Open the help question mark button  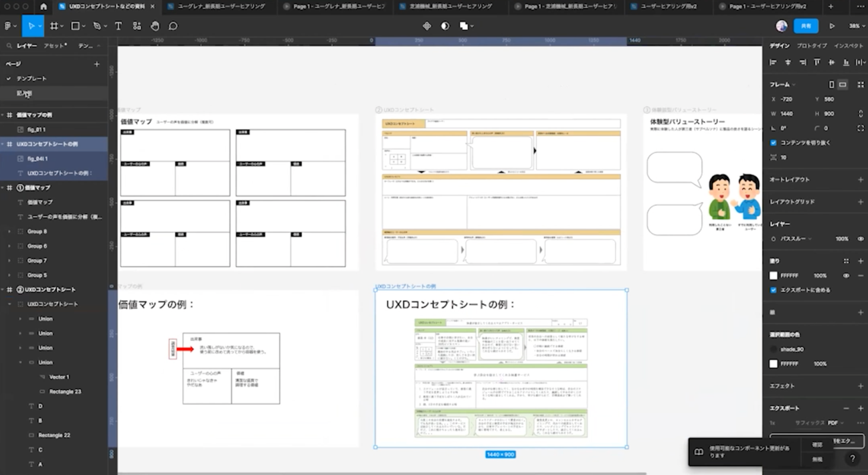coord(852,459)
